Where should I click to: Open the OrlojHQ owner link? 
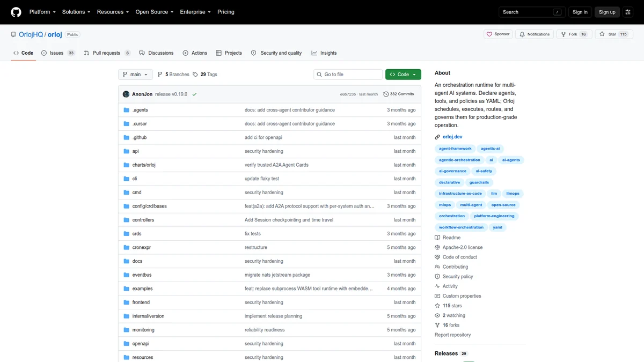[31, 34]
